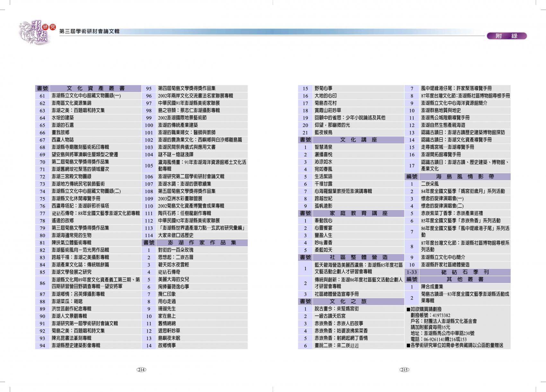Click the header title 第三屆學術研討會論文輯

(89, 31)
